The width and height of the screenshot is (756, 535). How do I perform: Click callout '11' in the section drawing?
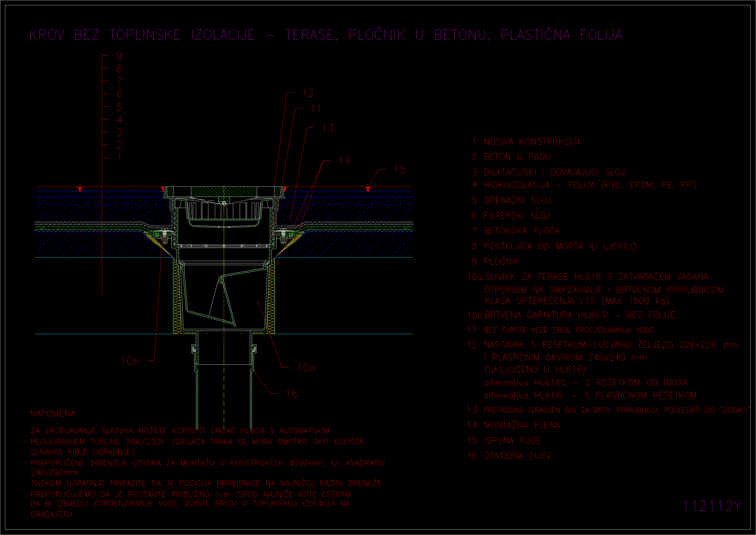pos(316,109)
